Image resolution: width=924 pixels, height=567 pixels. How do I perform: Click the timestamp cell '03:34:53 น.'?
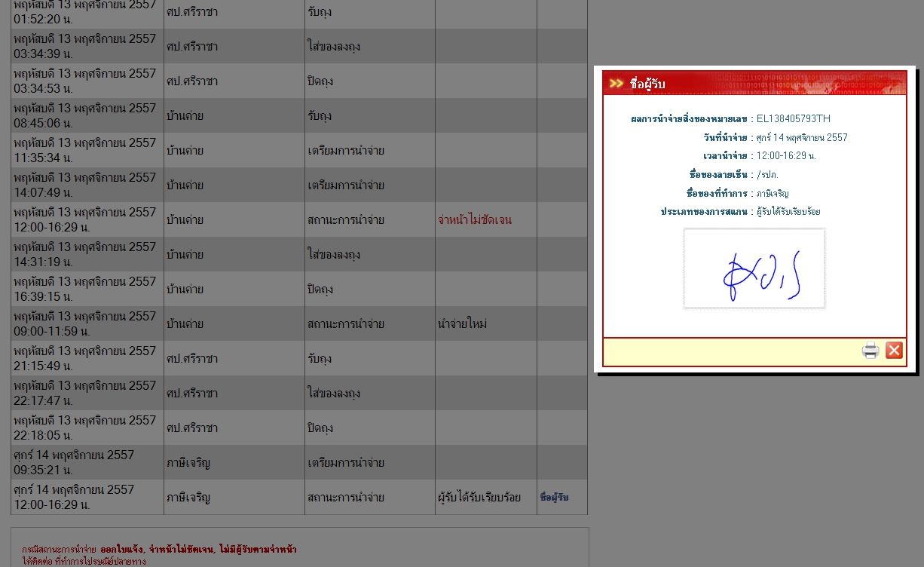coord(87,81)
